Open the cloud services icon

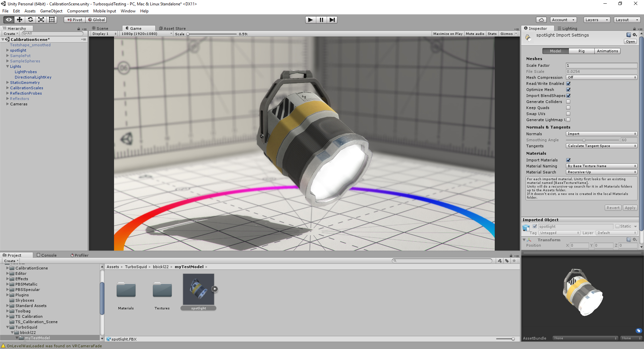point(541,20)
